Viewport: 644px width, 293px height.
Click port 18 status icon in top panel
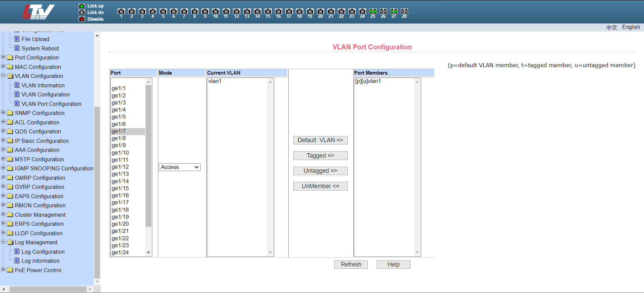click(x=299, y=11)
